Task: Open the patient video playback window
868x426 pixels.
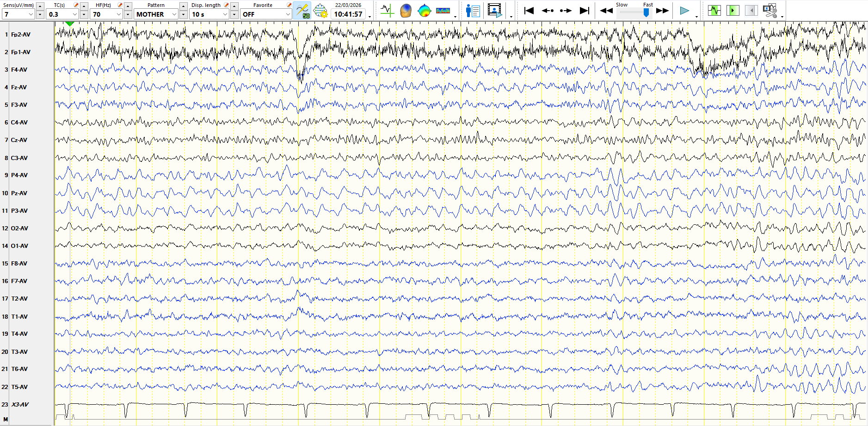Action: pyautogui.click(x=494, y=11)
